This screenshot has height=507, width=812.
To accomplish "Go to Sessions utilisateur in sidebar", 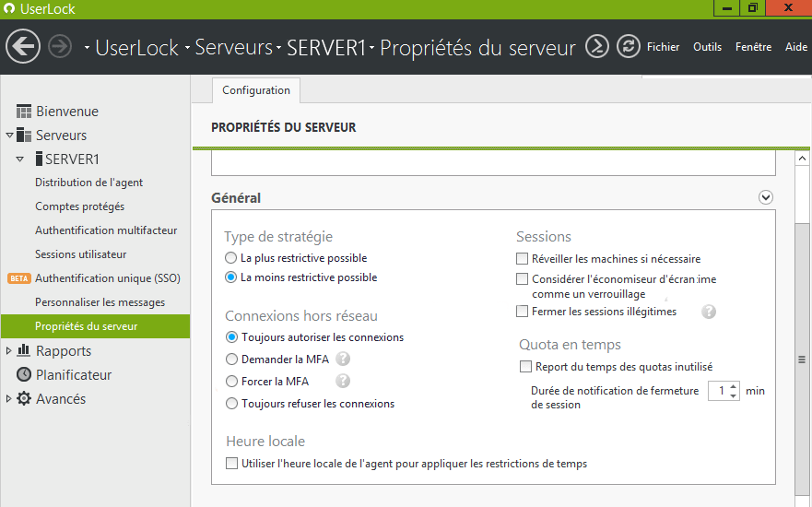I will pos(81,254).
